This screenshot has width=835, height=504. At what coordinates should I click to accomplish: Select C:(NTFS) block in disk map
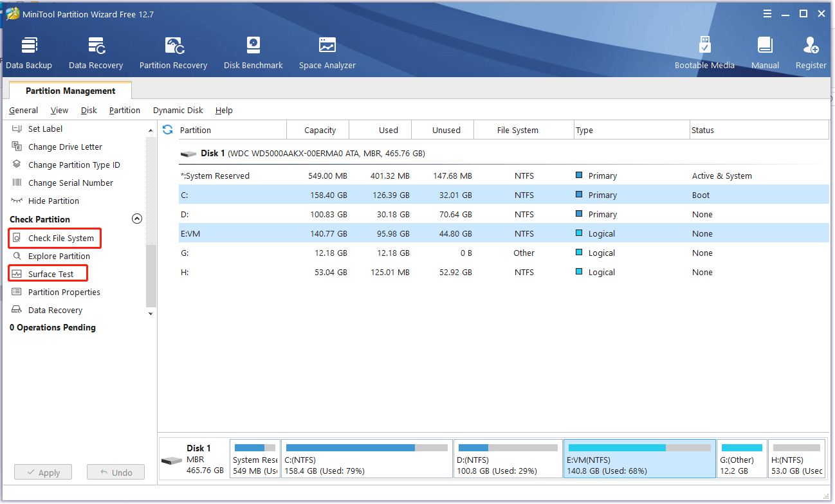[367, 459]
